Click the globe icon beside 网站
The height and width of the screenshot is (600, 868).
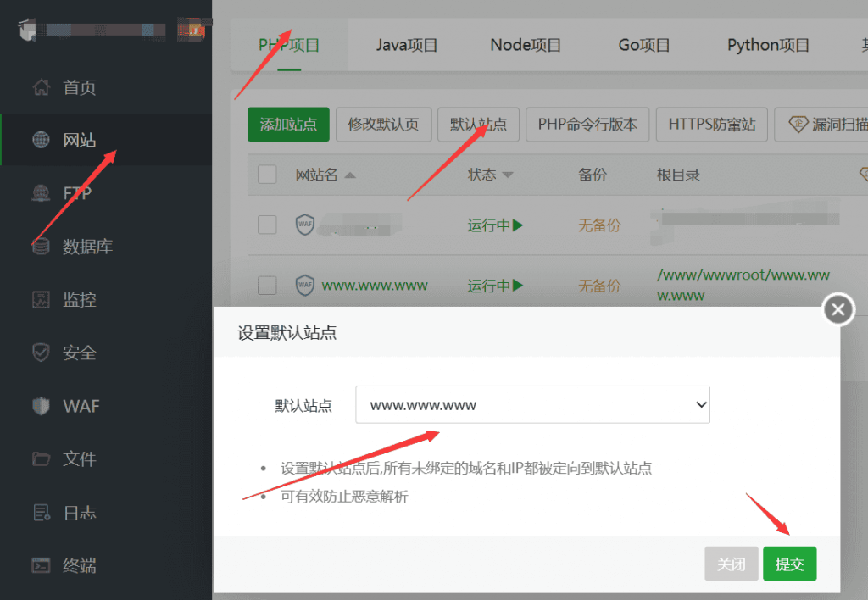[x=41, y=140]
